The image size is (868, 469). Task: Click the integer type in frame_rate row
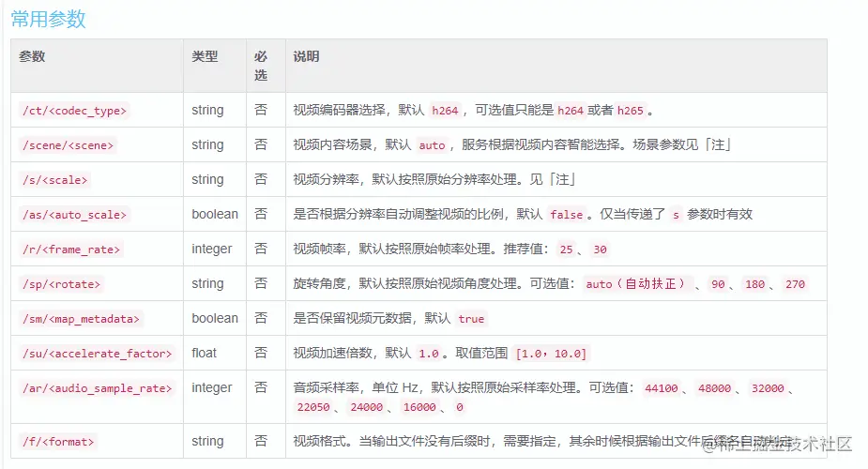tap(212, 249)
